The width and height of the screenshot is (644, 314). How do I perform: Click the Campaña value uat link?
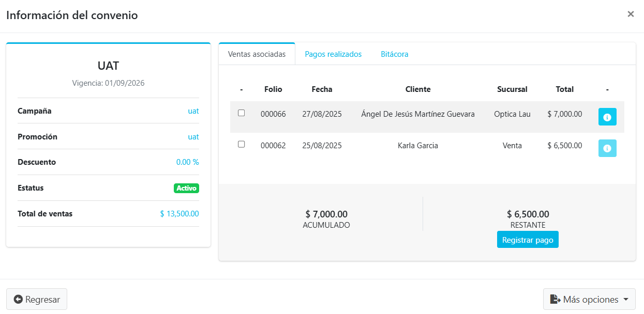pos(193,111)
